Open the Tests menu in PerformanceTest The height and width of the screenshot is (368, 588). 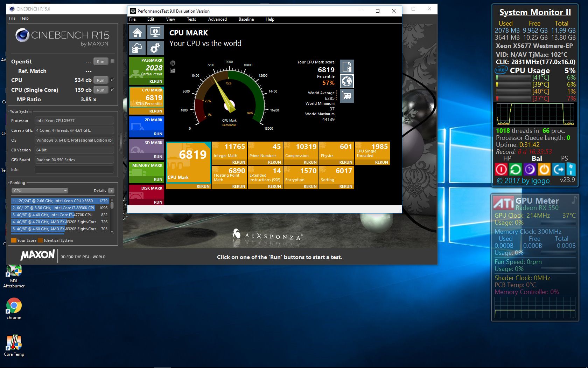191,19
